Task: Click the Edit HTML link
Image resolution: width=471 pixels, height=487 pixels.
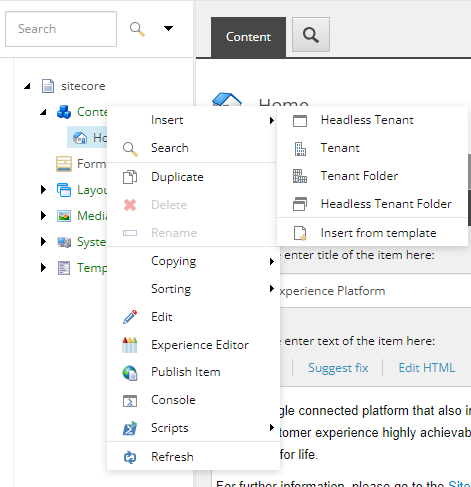Action: tap(427, 368)
